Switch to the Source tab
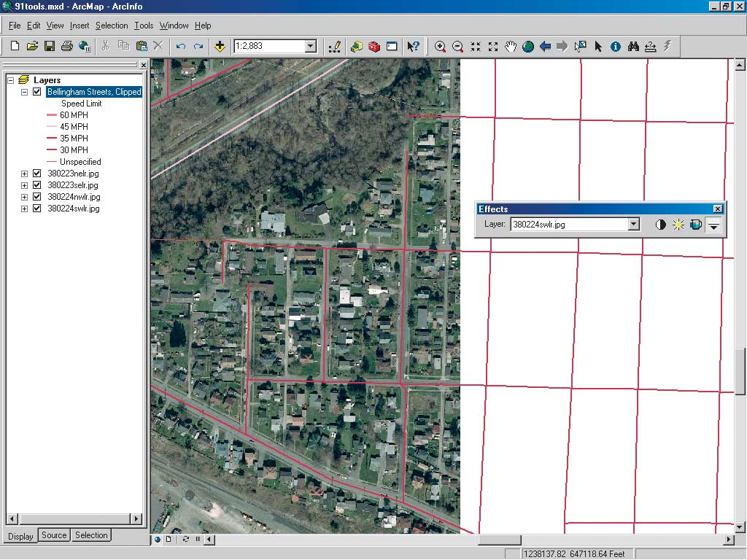The image size is (747, 560). pyautogui.click(x=54, y=535)
